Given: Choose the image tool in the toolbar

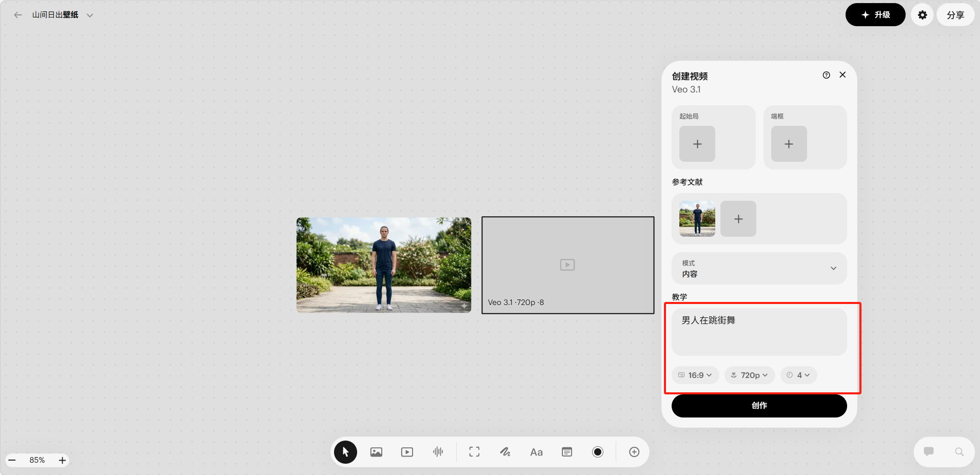Looking at the screenshot, I should coord(376,452).
